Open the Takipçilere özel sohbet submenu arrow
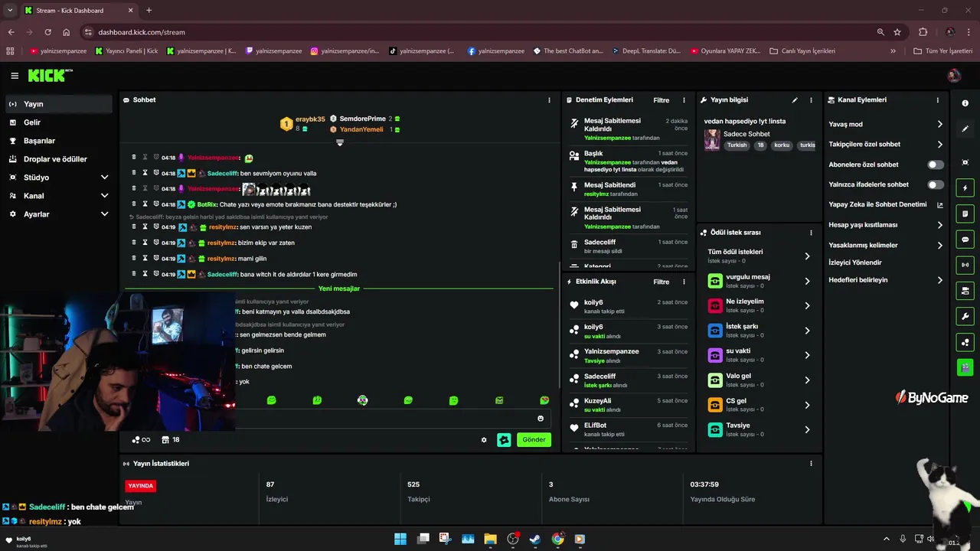 (x=940, y=144)
